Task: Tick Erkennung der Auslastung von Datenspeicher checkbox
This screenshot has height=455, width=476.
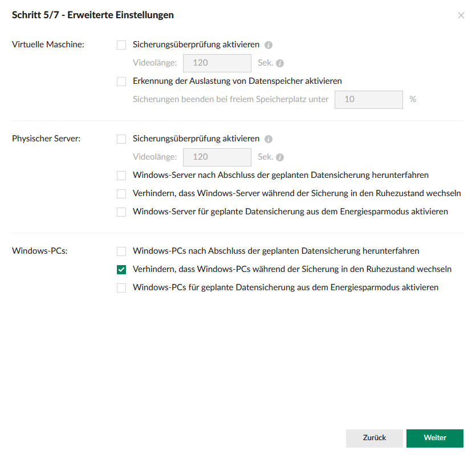Action: 121,82
